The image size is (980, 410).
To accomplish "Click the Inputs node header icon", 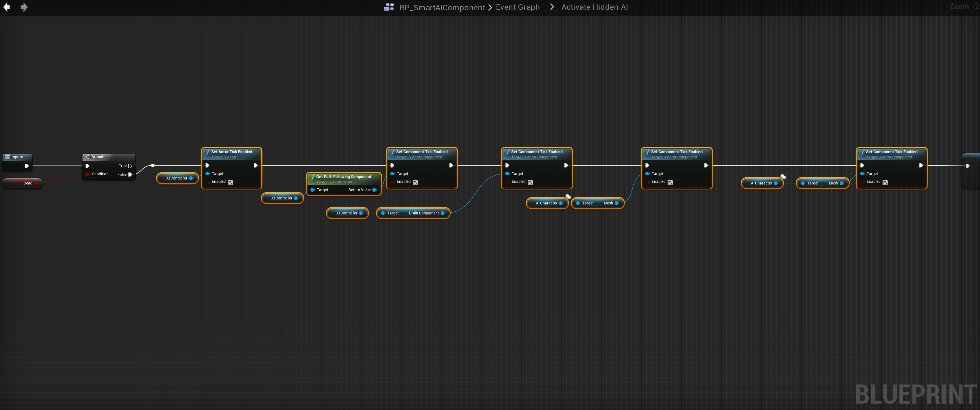I will pyautogui.click(x=7, y=157).
